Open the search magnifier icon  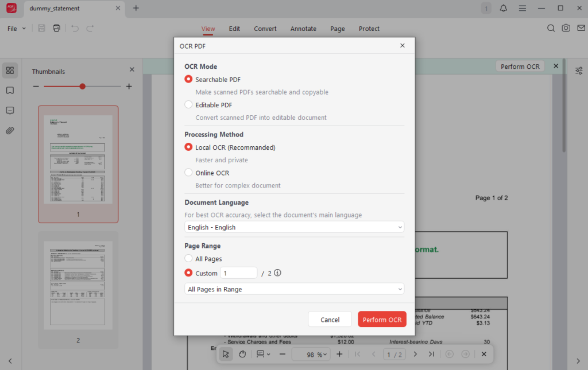(551, 28)
